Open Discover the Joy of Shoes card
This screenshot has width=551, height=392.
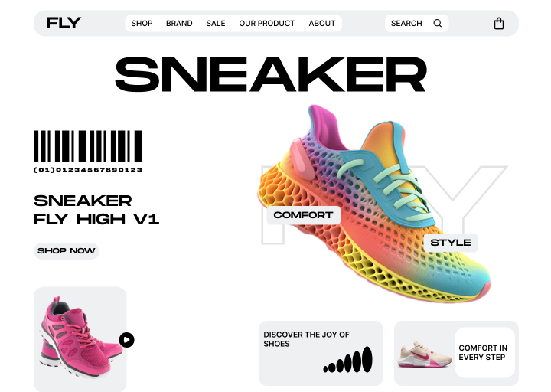(321, 353)
